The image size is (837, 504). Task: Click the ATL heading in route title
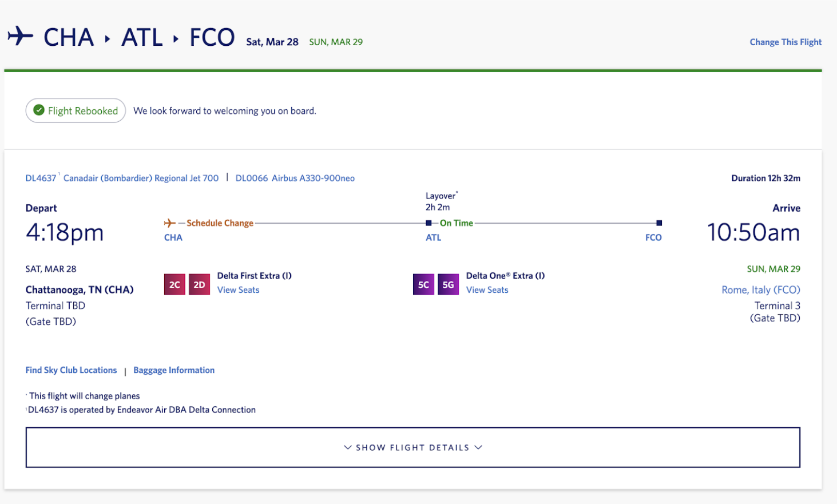click(x=142, y=38)
